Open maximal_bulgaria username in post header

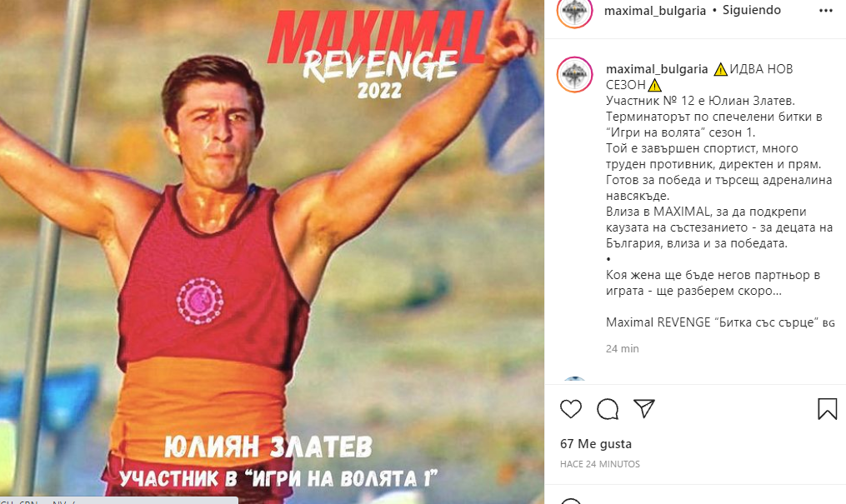pos(655,11)
